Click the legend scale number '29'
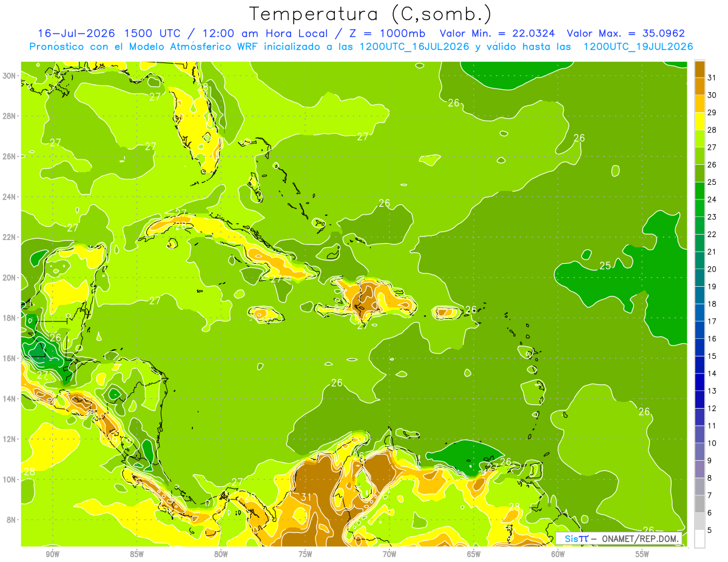 pos(712,113)
